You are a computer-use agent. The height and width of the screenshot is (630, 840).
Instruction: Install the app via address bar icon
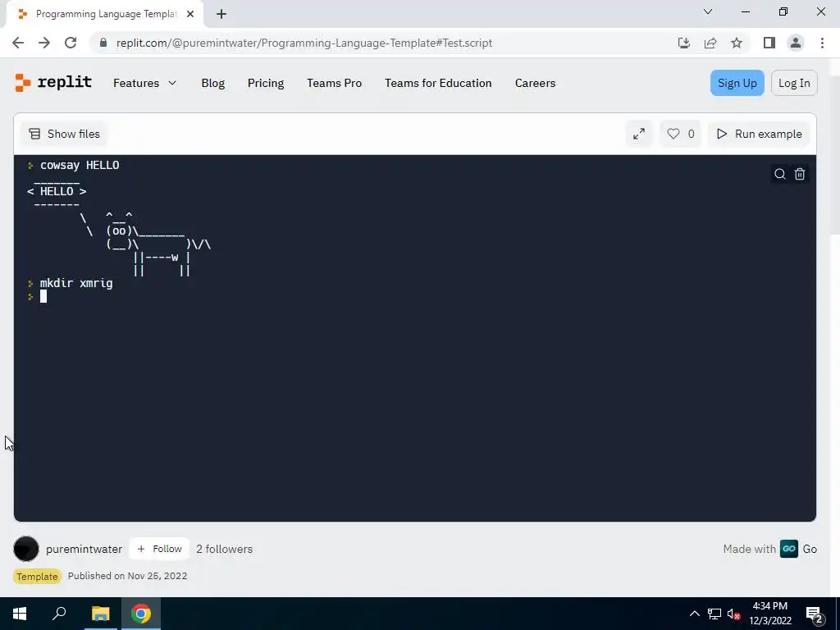point(683,43)
